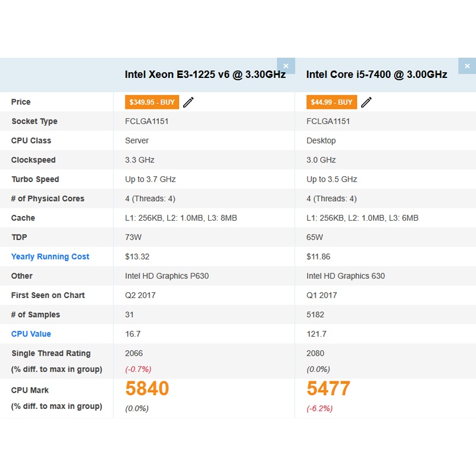
Task: Click the $349.95 - BUY button
Action: pos(152,102)
